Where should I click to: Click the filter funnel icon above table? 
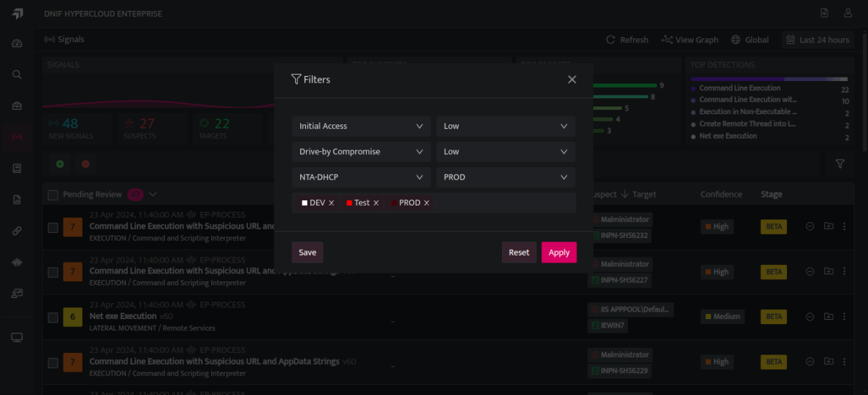[x=840, y=164]
